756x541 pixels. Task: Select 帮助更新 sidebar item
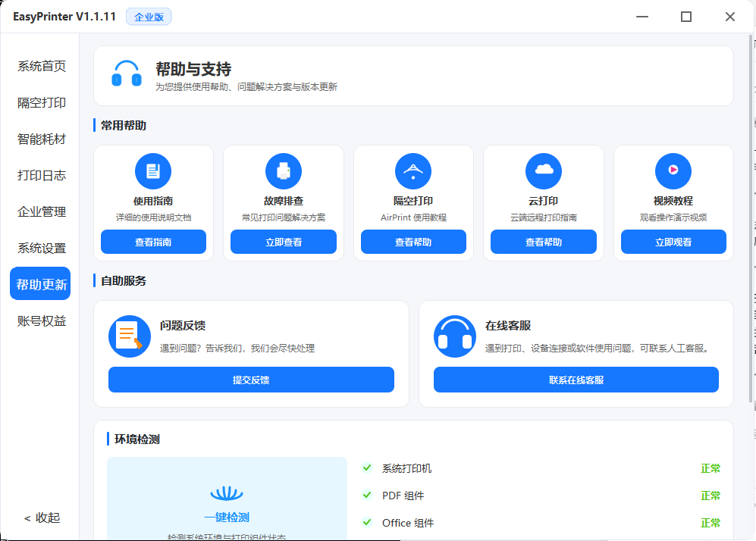[x=40, y=283]
